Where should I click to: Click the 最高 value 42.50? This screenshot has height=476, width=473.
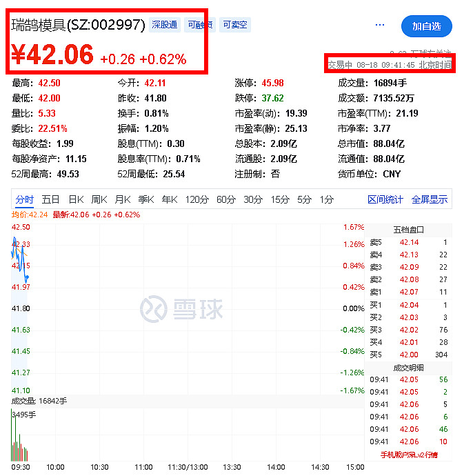click(x=49, y=83)
